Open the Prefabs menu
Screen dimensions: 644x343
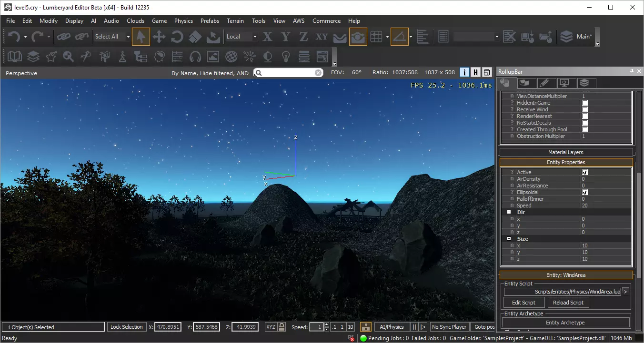click(210, 21)
